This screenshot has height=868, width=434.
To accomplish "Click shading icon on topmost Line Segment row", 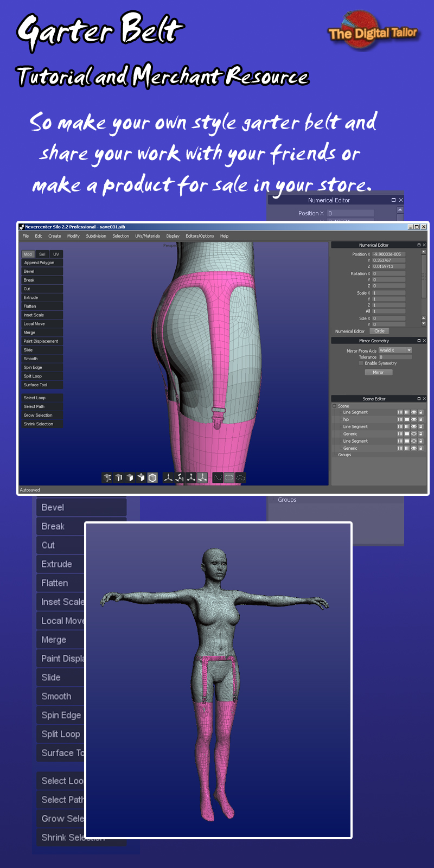I will pyautogui.click(x=407, y=412).
